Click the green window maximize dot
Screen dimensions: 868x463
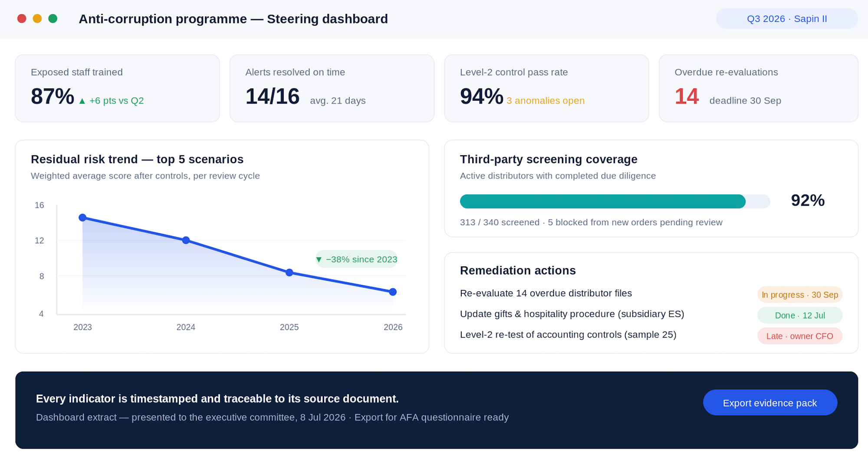[x=53, y=19]
